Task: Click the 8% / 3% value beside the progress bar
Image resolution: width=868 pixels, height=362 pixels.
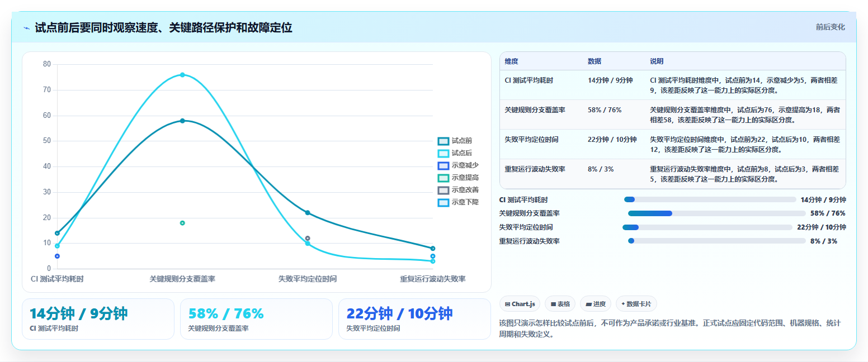Action: tap(824, 241)
